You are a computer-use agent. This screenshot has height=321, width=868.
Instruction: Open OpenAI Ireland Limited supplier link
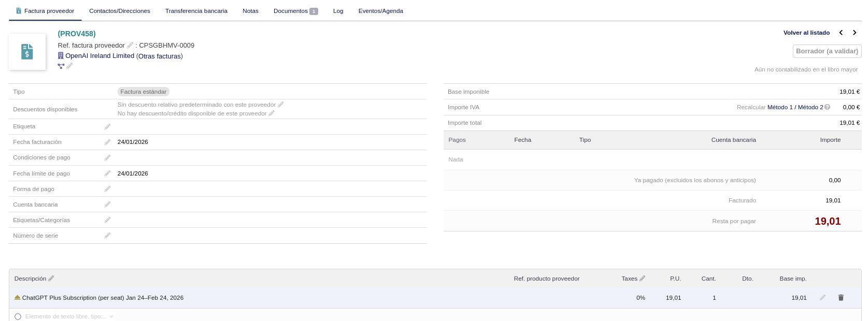tap(99, 56)
